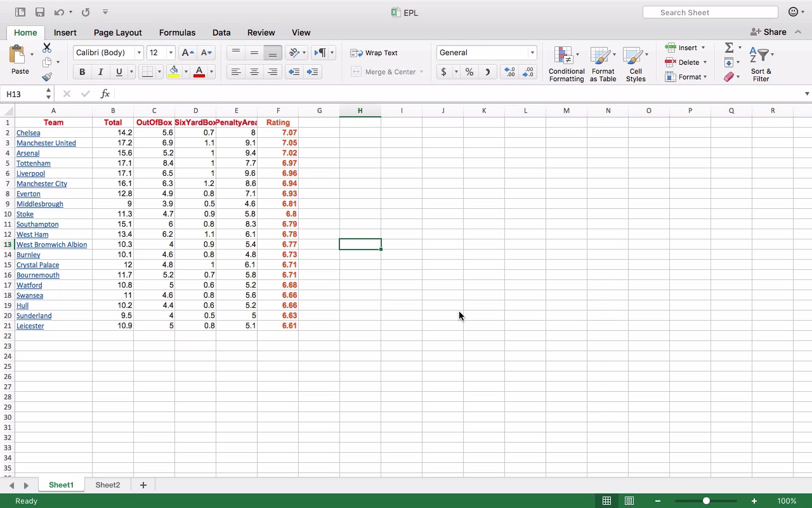Save the workbook with the floppy icon
This screenshot has height=508, width=812.
(39, 12)
